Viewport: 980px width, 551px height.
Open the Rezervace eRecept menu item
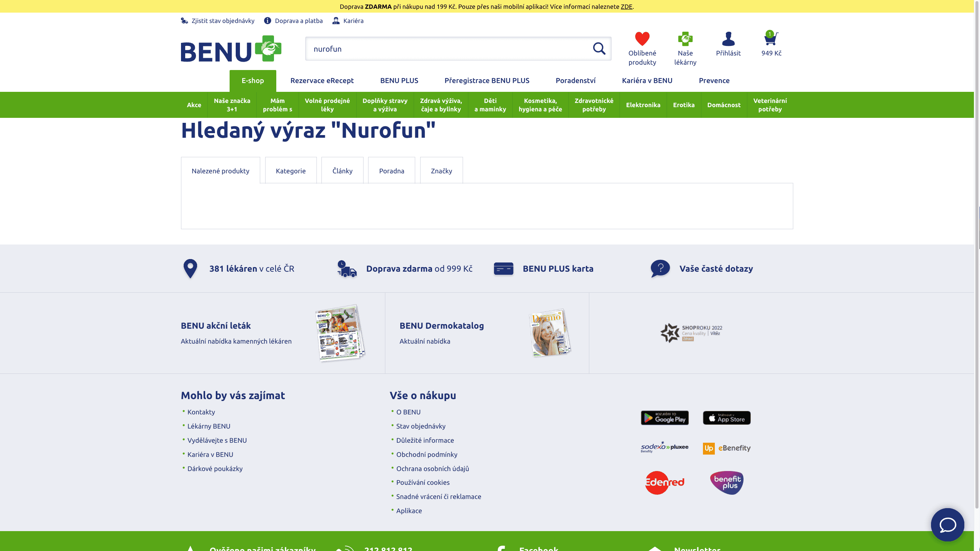pos(322,81)
